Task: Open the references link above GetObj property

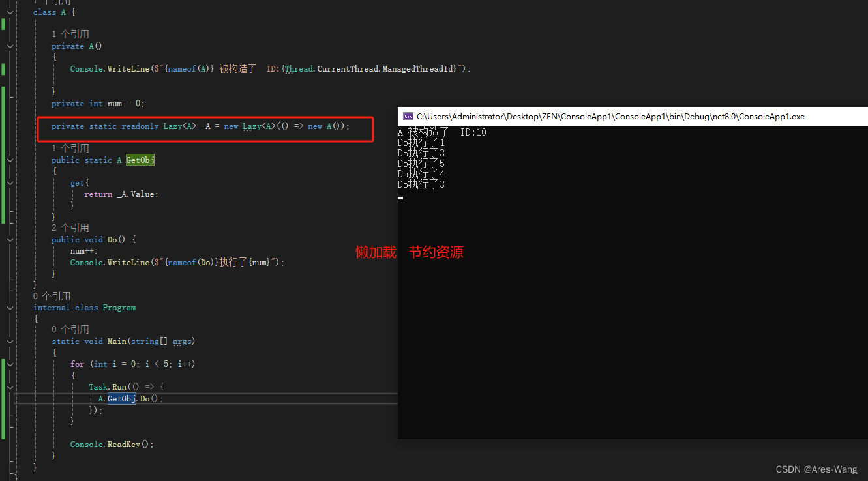Action: pyautogui.click(x=70, y=149)
